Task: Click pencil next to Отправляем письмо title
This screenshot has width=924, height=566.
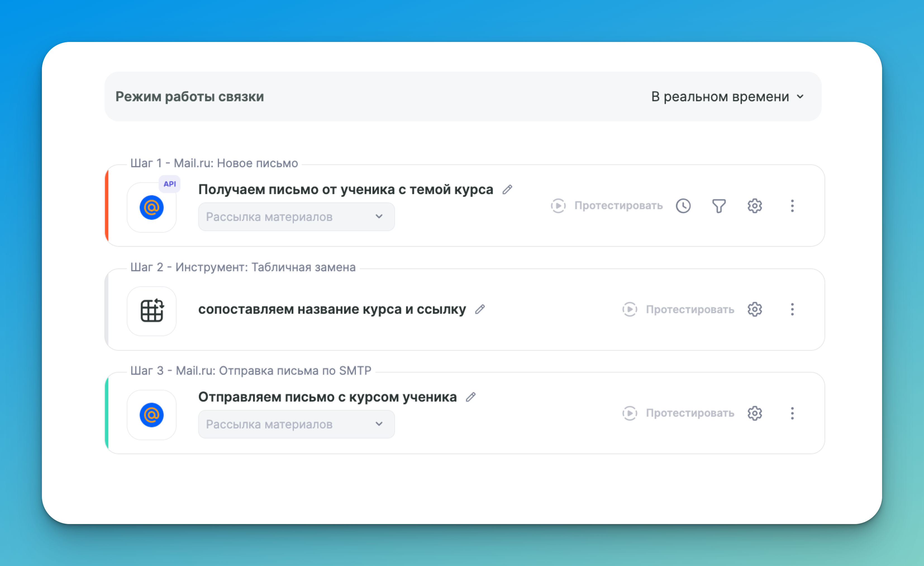Action: (x=471, y=397)
